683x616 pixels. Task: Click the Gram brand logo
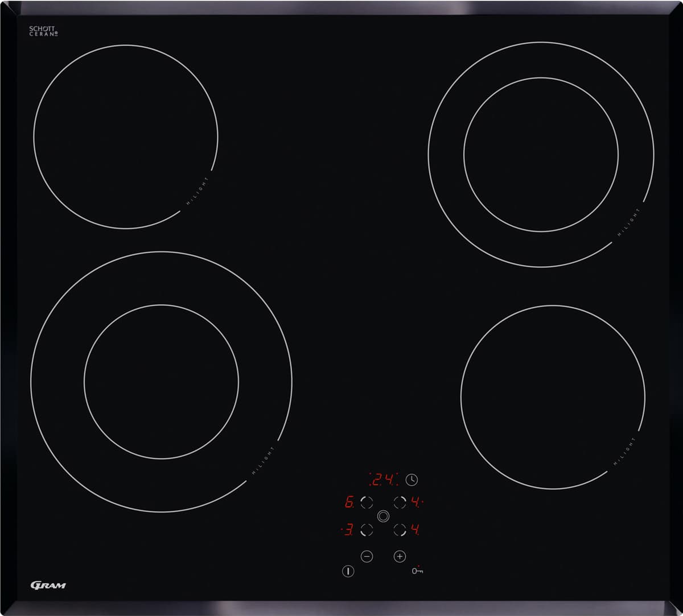click(x=48, y=585)
